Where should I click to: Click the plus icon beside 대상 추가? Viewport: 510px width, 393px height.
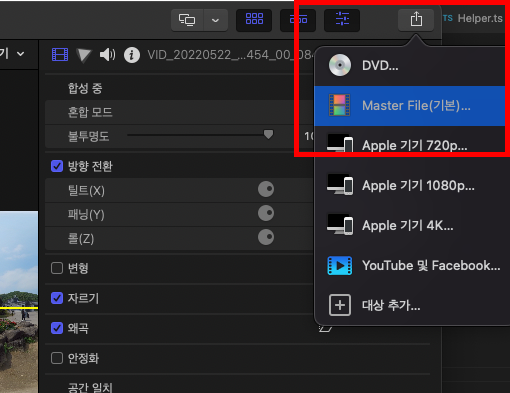[340, 305]
